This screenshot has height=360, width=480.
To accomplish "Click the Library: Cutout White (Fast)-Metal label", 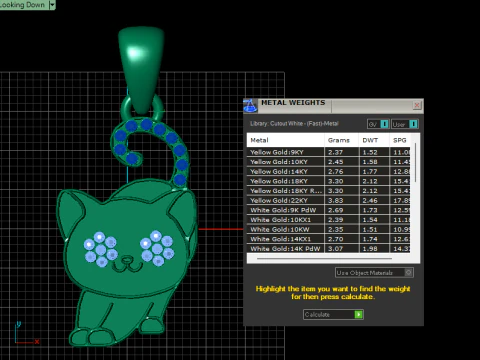I will (294, 124).
